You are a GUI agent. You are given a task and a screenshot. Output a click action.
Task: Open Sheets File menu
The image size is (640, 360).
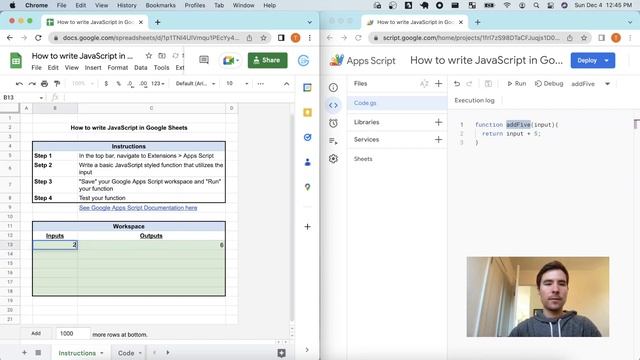pos(36,68)
